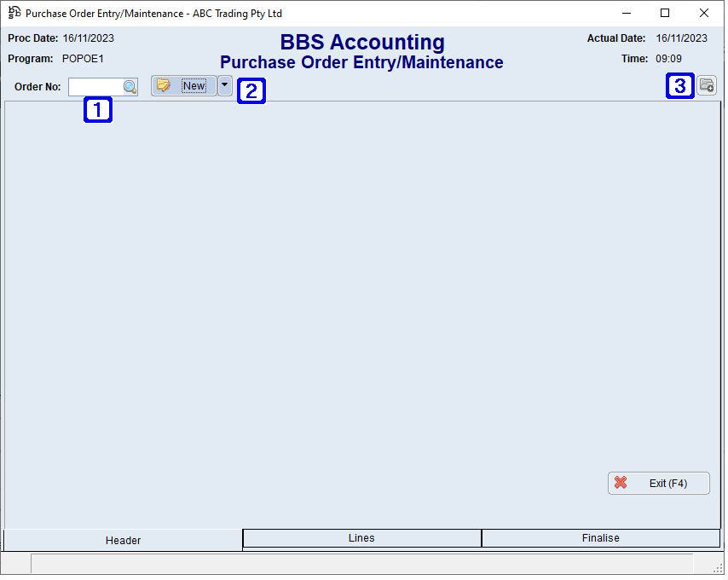Click the red X icon on the Exit button
This screenshot has height=580, width=728.
click(621, 483)
